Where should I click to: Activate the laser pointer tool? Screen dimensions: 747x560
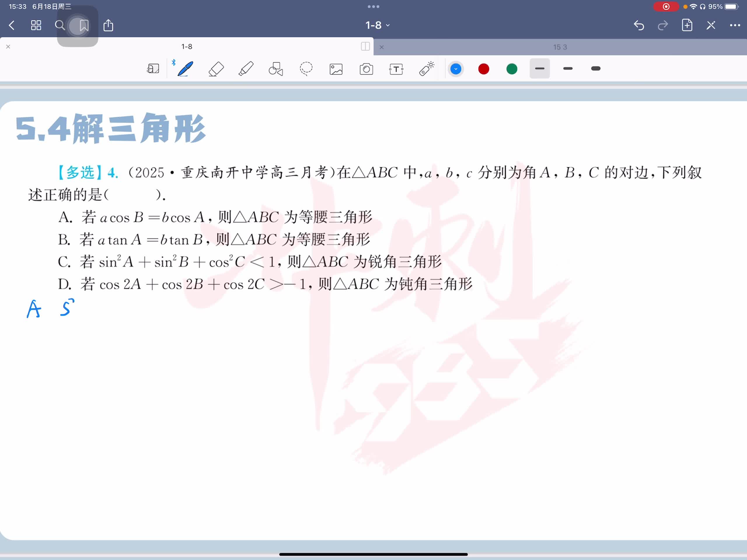pyautogui.click(x=427, y=69)
